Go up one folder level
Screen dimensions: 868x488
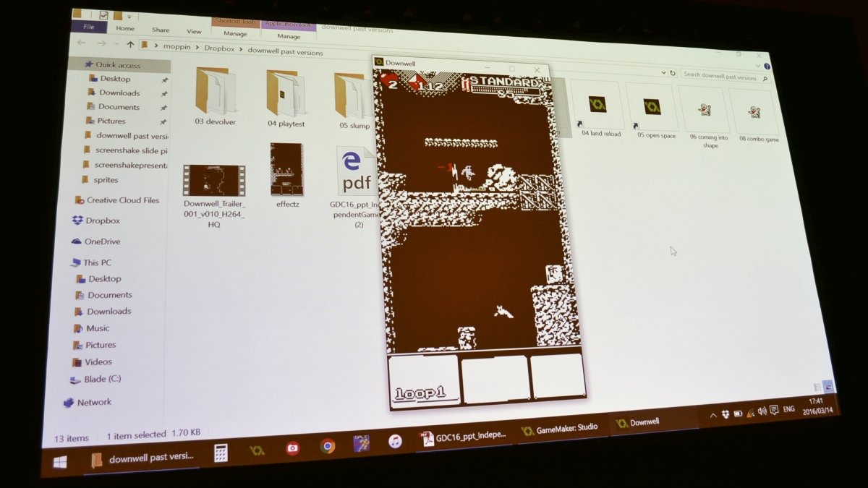point(130,45)
